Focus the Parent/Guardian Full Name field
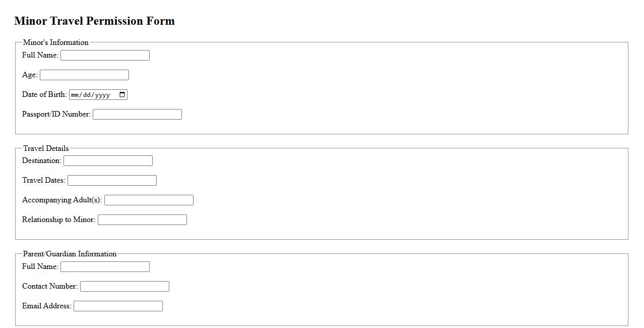The width and height of the screenshot is (644, 328). pyautogui.click(x=105, y=266)
